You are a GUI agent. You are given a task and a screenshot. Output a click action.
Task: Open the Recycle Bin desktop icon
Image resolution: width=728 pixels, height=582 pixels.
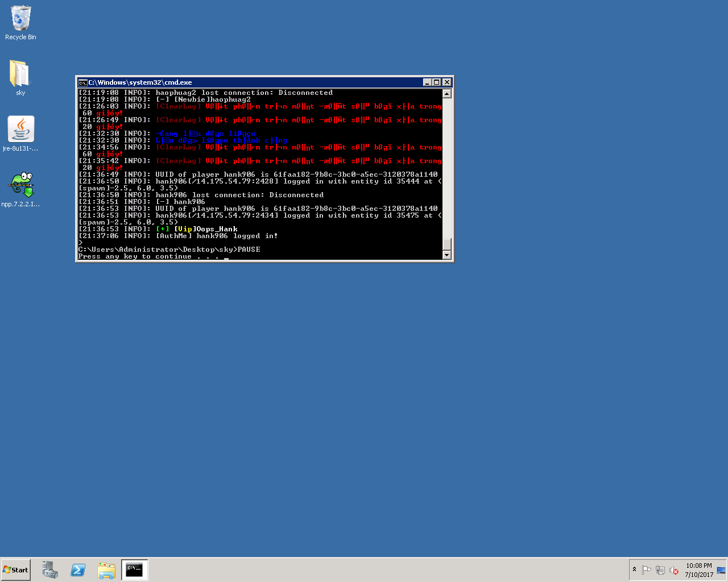[x=20, y=23]
